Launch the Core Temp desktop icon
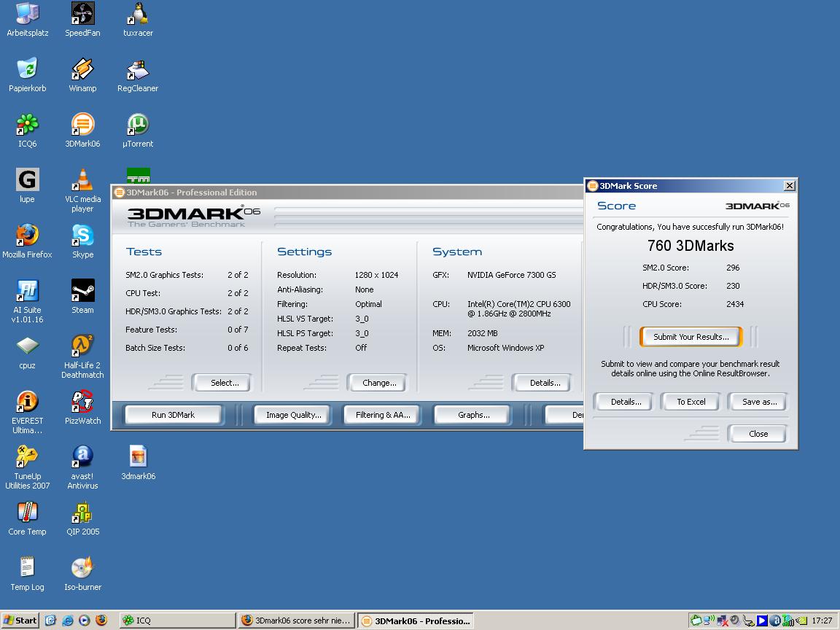840x630 pixels. (x=27, y=518)
